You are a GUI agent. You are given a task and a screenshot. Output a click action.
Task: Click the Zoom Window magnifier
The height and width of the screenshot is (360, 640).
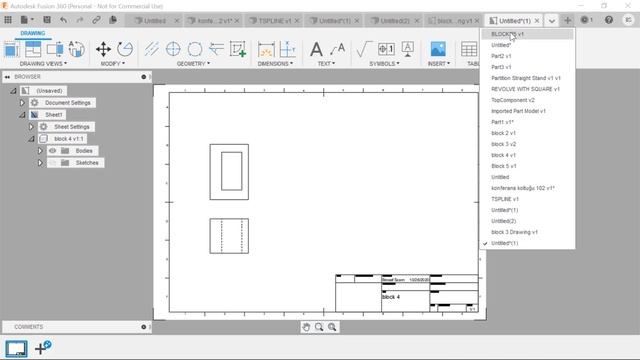319,327
